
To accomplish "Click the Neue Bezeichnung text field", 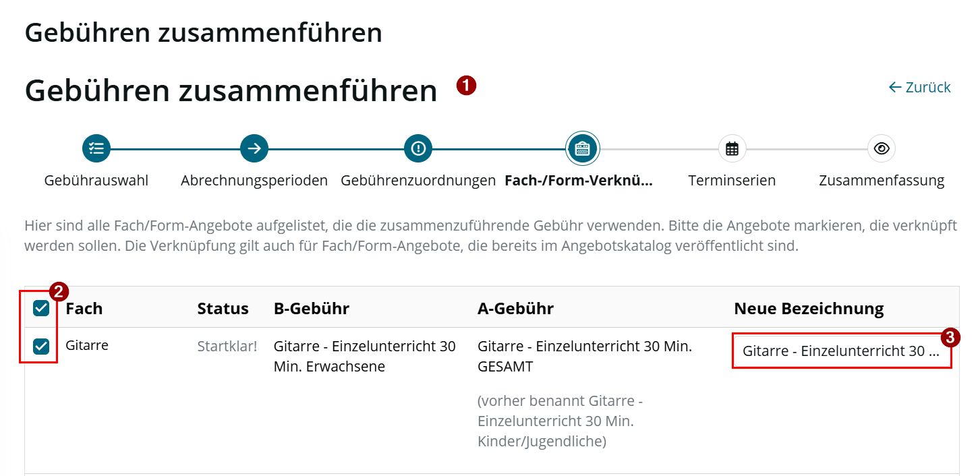I will [x=842, y=351].
